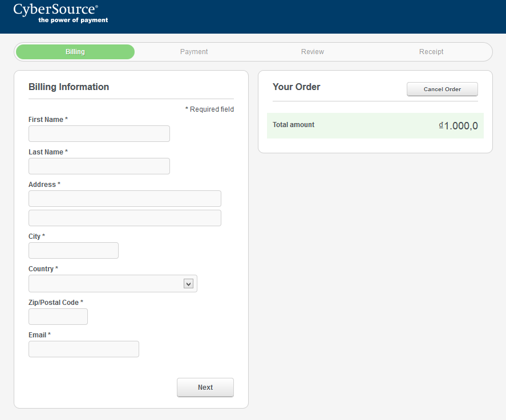The height and width of the screenshot is (420, 506).
Task: Select the second Address line field
Action: point(125,218)
